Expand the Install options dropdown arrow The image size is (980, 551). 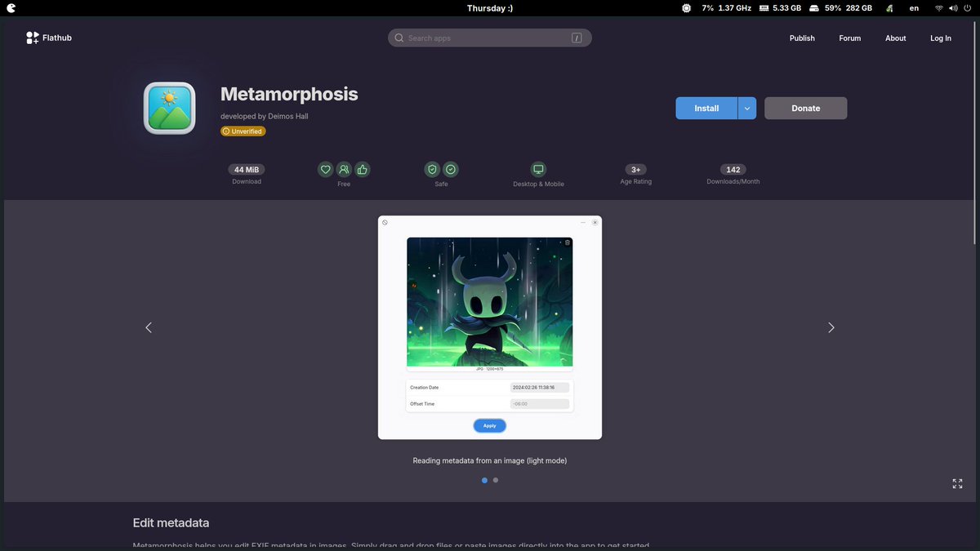pos(747,108)
